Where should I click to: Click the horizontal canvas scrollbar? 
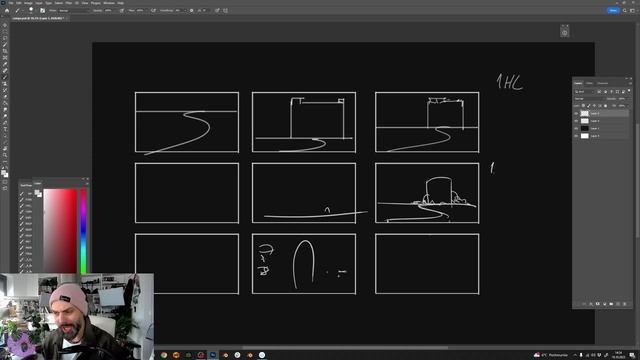[345, 348]
